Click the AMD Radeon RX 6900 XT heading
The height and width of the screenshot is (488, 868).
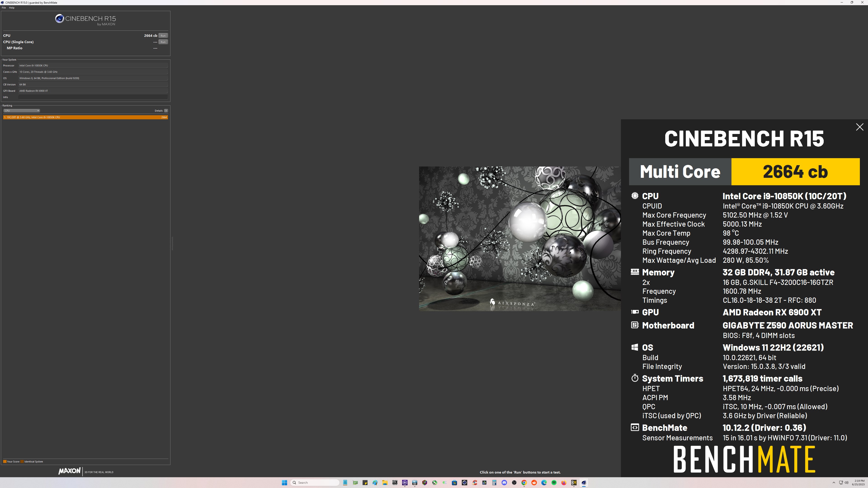pos(772,312)
